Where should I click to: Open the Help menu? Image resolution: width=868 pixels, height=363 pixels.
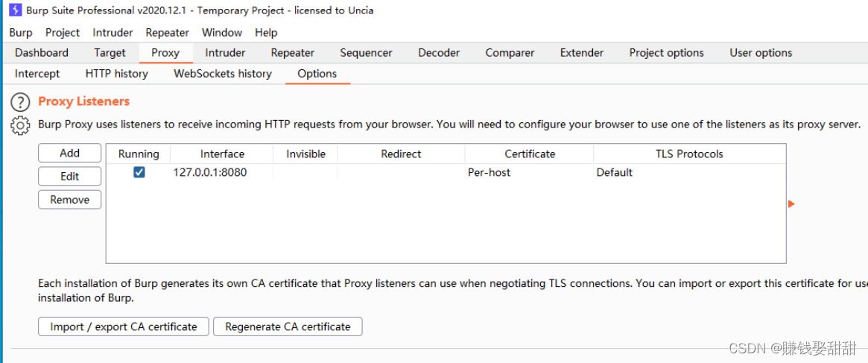(266, 33)
